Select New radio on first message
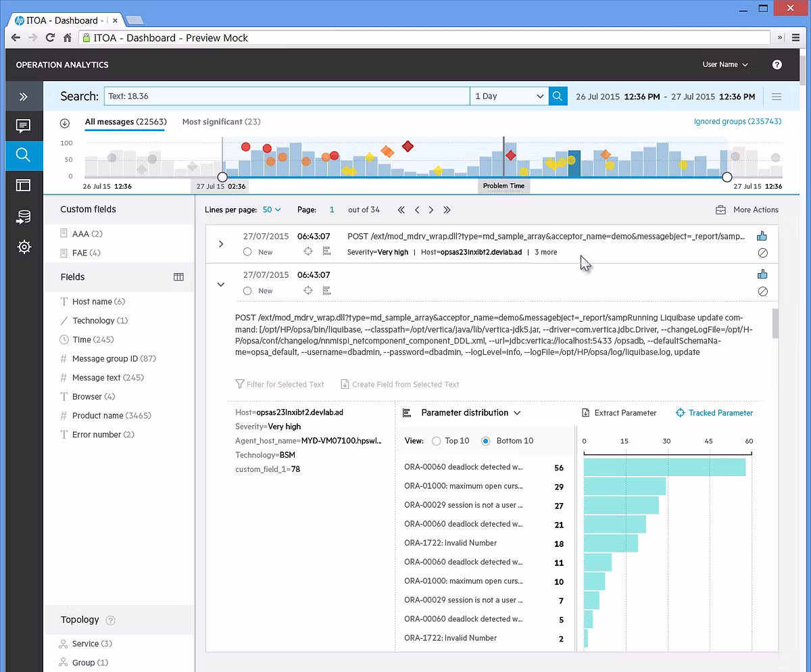Viewport: 811px width, 672px height. (x=247, y=251)
